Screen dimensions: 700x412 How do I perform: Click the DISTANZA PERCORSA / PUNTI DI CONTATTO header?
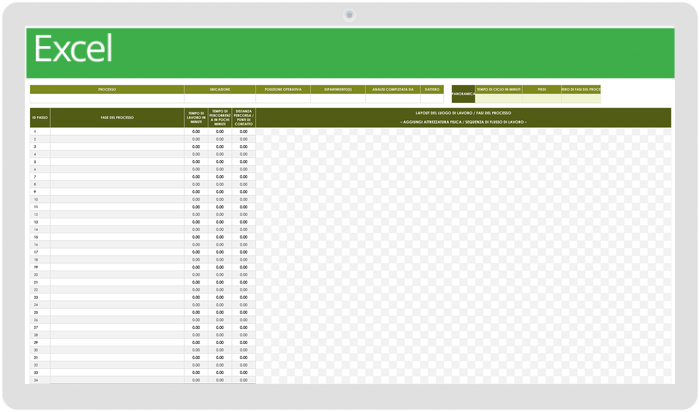pyautogui.click(x=244, y=117)
